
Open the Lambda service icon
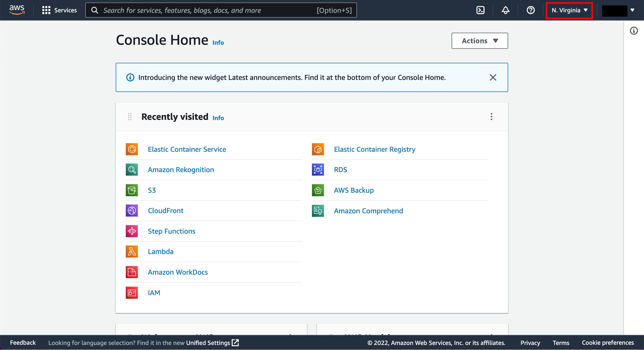click(x=131, y=251)
